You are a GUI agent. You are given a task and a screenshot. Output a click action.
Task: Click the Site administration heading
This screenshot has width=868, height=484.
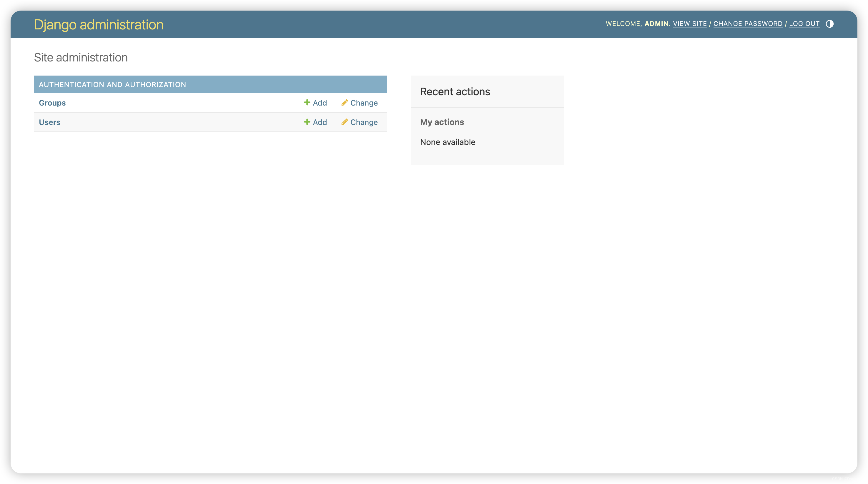point(81,57)
